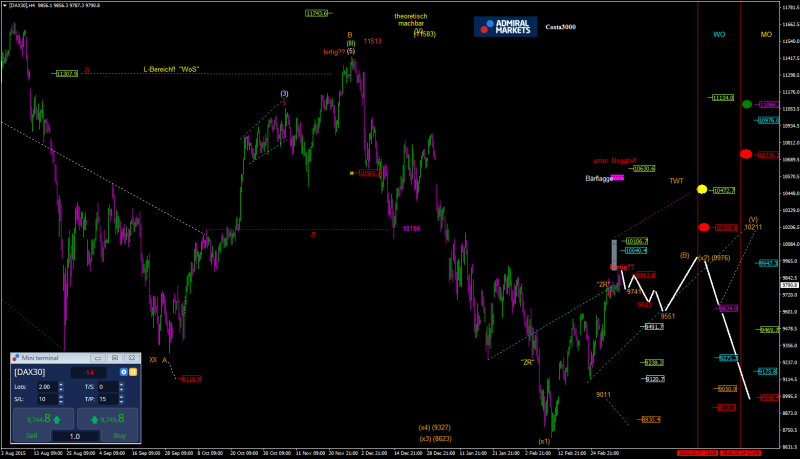The height and width of the screenshot is (459, 800).
Task: Click the Buy button in Mini terminal
Action: tap(120, 436)
